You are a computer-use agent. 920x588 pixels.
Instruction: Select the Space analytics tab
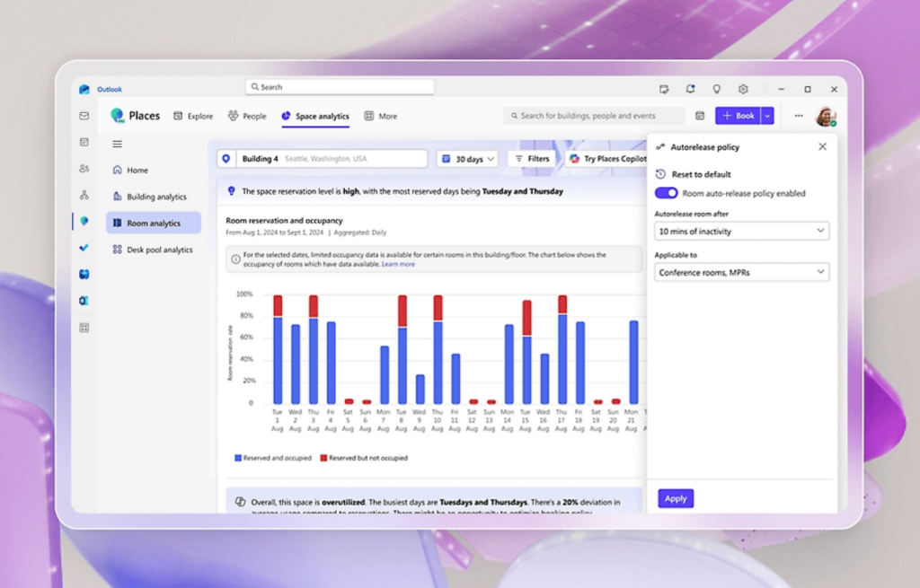(x=315, y=116)
